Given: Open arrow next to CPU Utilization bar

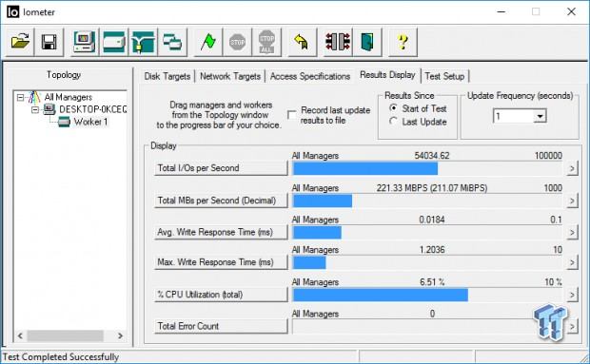Looking at the screenshot, I should [572, 295].
